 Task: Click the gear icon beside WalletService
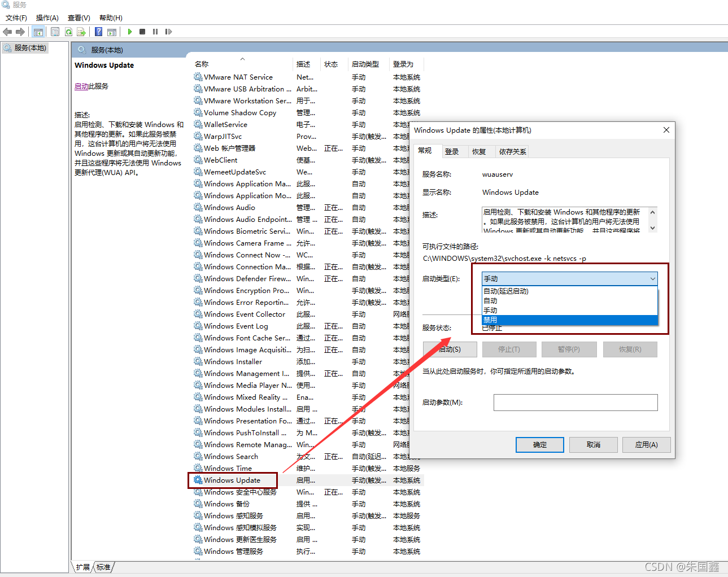click(198, 124)
